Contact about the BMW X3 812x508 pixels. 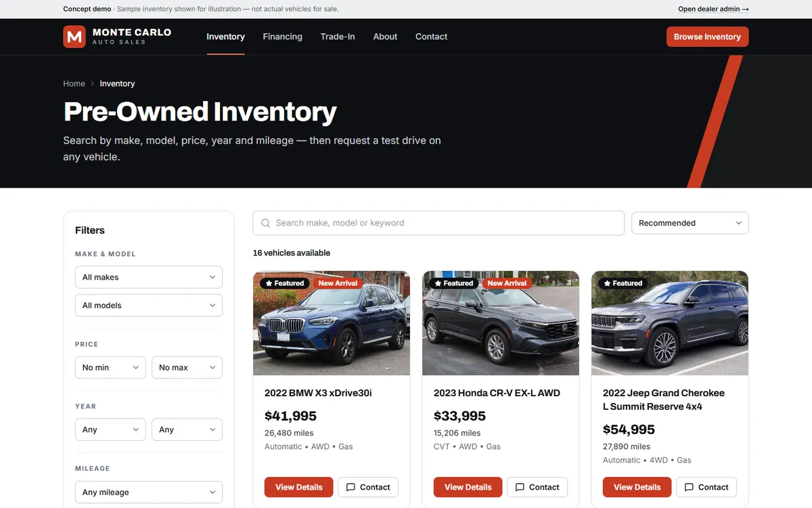(368, 487)
